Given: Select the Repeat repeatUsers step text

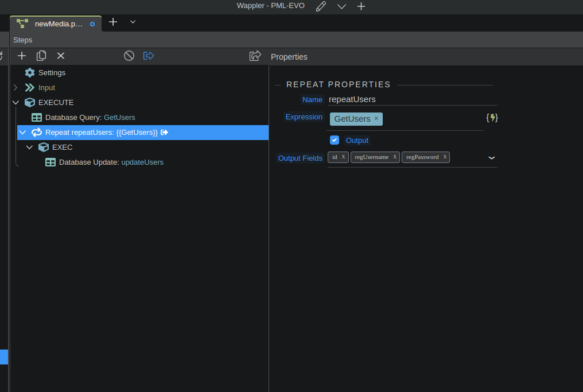Looking at the screenshot, I should 101,133.
